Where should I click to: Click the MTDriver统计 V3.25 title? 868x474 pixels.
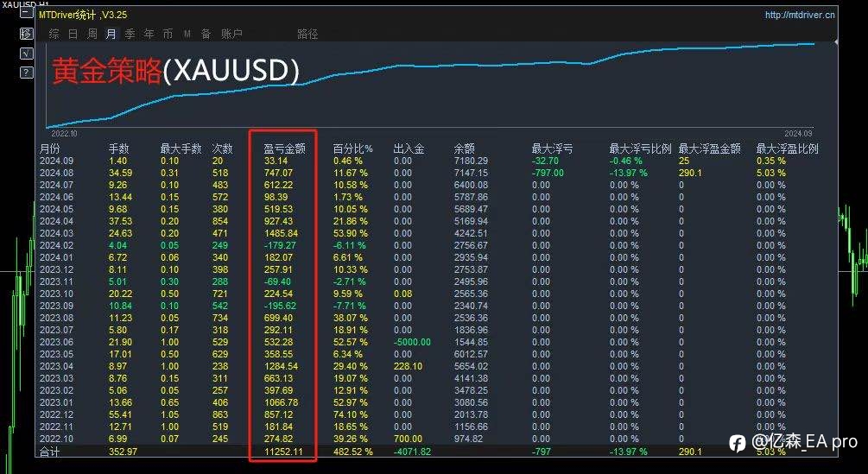pos(83,16)
